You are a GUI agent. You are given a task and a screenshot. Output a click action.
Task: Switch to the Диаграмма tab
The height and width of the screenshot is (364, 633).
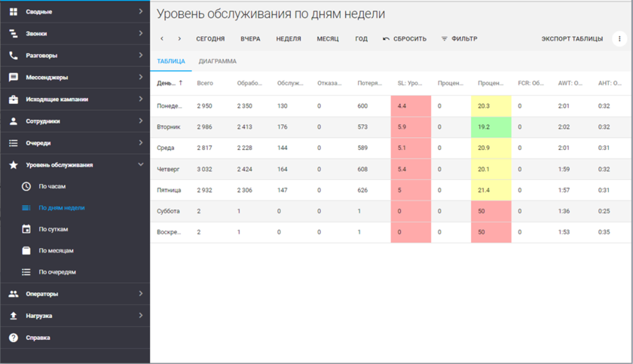[217, 62]
